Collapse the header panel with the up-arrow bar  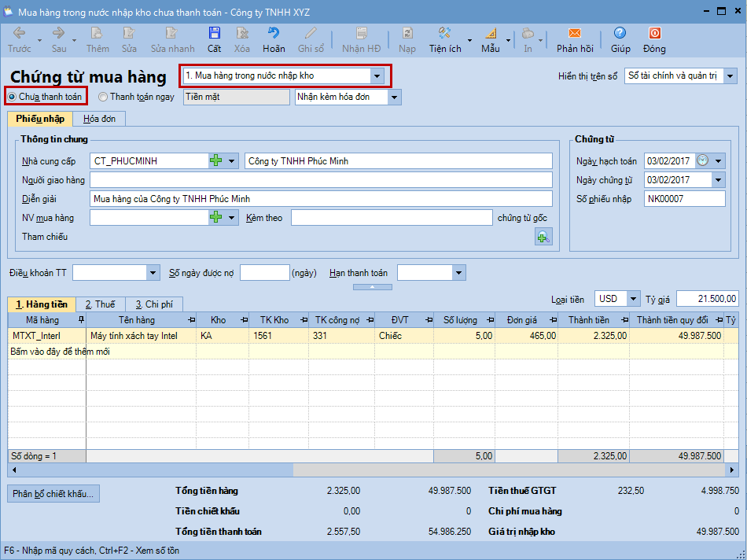[x=373, y=287]
